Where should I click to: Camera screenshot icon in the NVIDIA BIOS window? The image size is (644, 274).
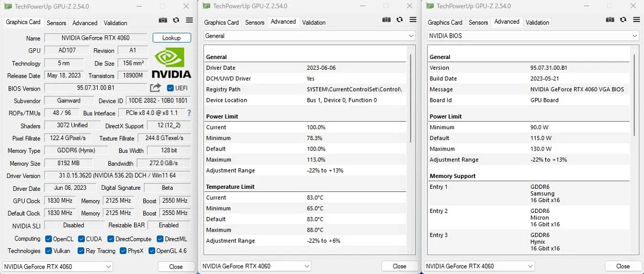[610, 19]
